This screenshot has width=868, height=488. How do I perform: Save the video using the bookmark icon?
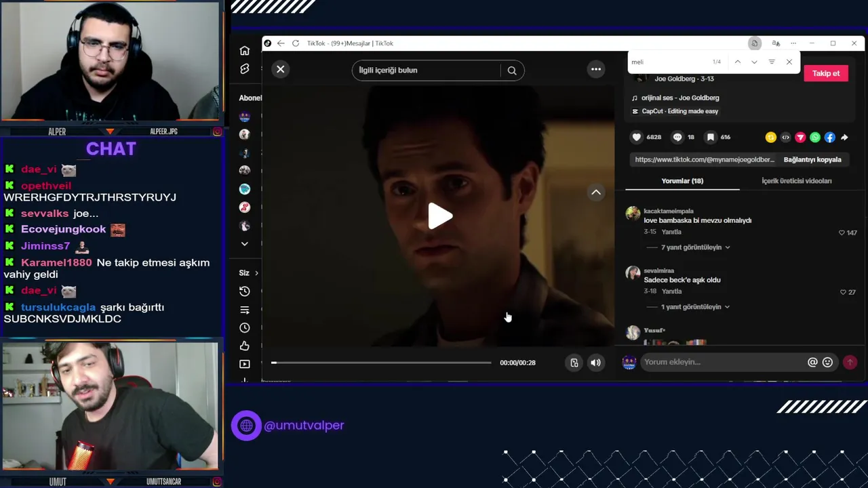click(710, 137)
